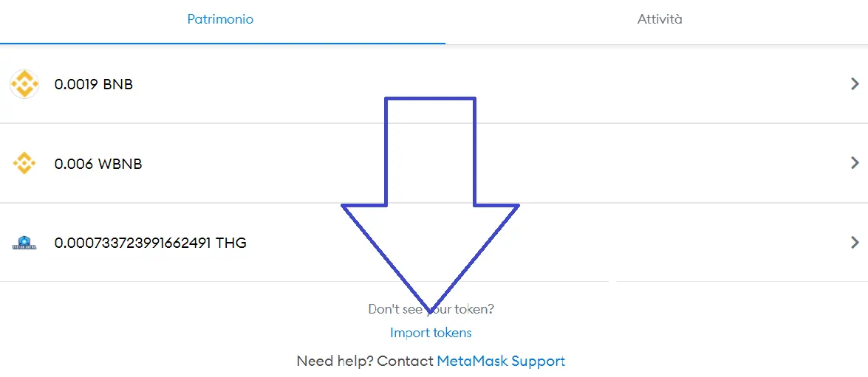Expand WBNB details via its chevron arrow
This screenshot has height=377, width=868.
point(855,163)
